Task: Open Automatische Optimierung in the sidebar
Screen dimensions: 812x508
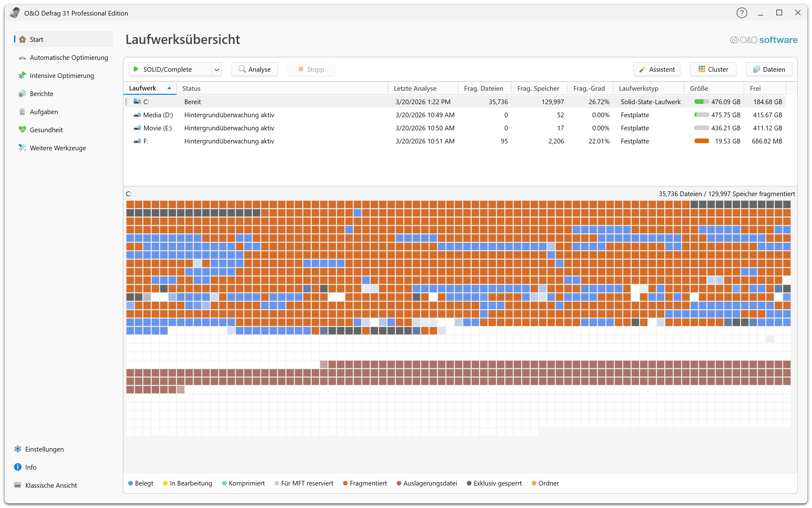Action: (x=69, y=57)
